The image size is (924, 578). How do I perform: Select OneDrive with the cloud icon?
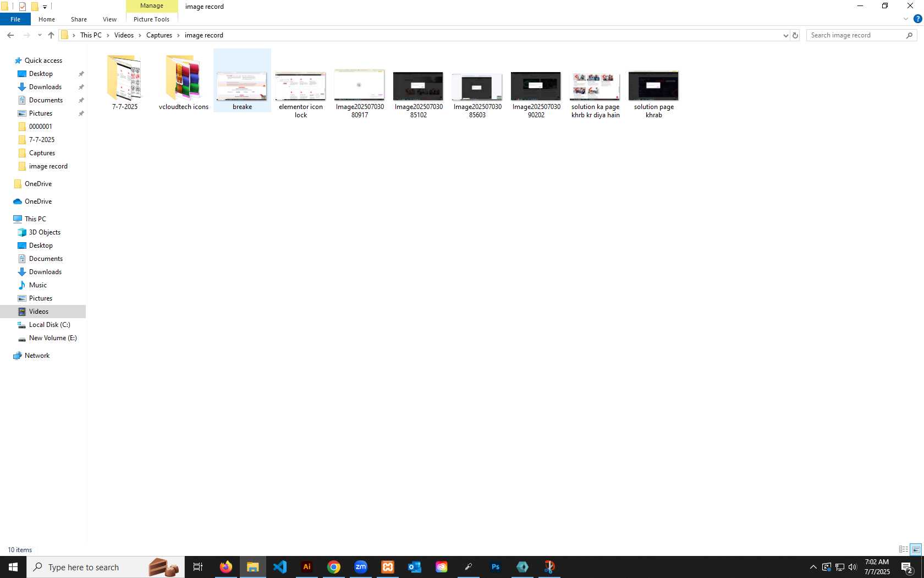[x=38, y=201]
